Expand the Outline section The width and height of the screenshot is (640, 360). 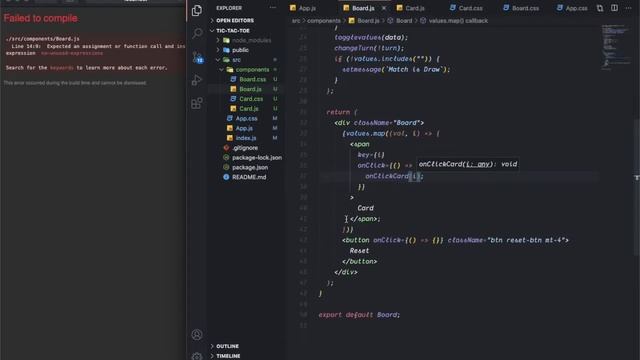[227, 346]
